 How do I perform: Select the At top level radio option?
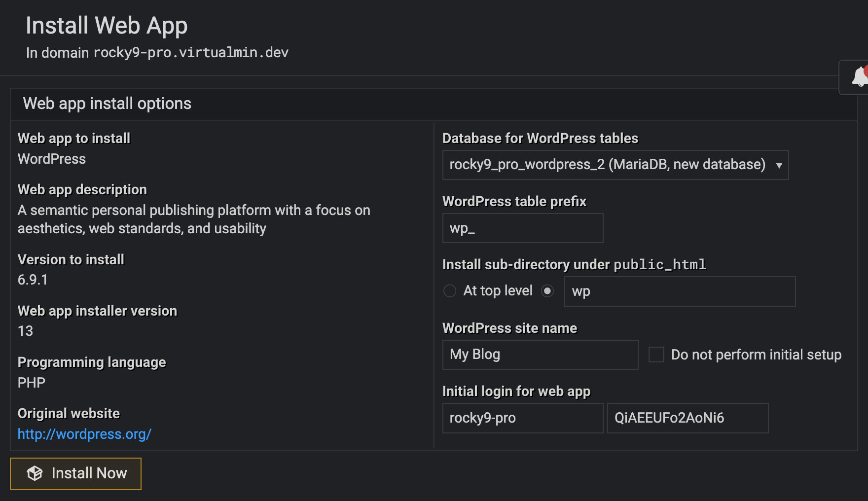click(x=450, y=291)
